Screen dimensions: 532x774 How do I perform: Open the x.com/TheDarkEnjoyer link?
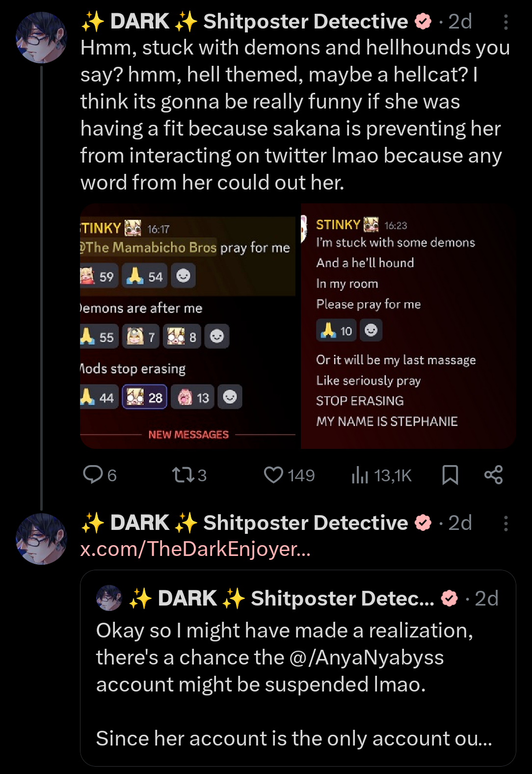[x=195, y=549]
